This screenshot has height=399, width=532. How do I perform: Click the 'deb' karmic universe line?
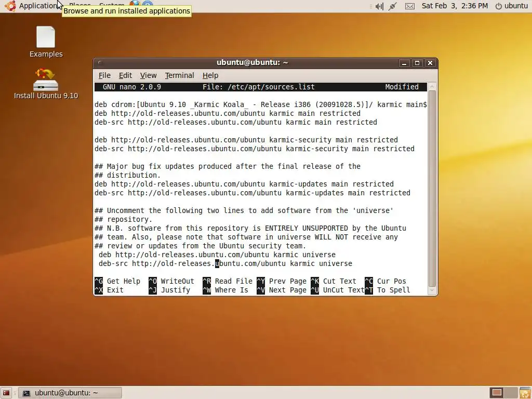coord(217,255)
